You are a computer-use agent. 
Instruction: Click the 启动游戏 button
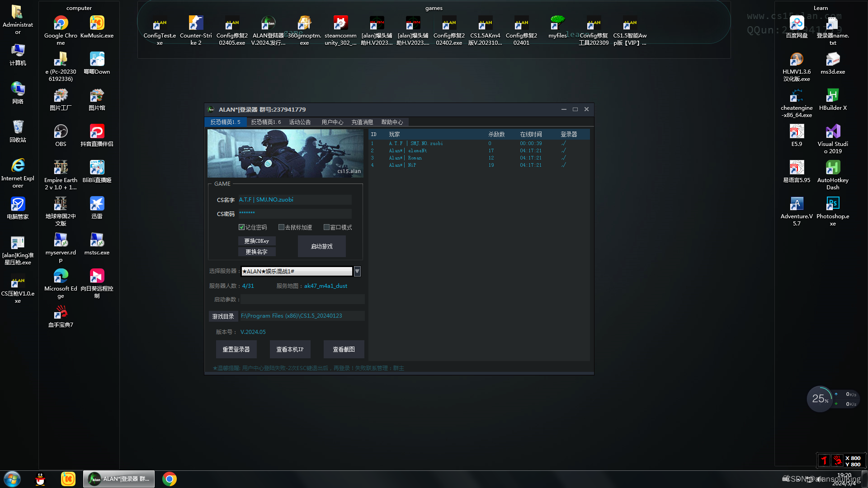[x=321, y=246]
